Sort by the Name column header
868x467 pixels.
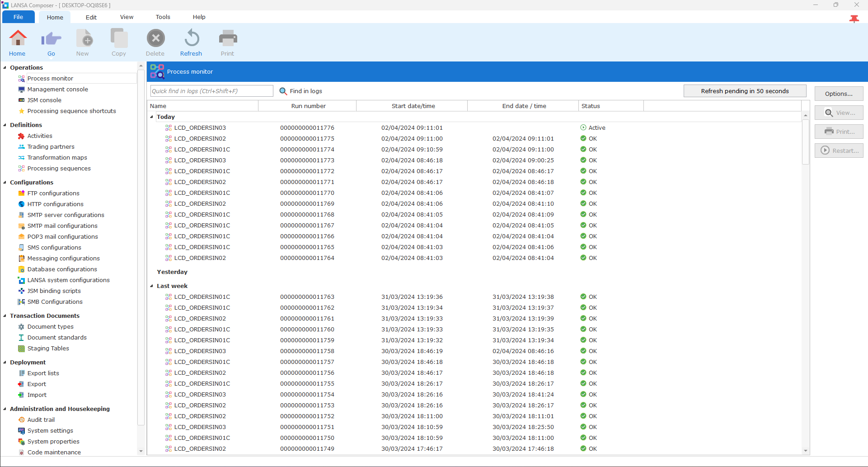(203, 106)
